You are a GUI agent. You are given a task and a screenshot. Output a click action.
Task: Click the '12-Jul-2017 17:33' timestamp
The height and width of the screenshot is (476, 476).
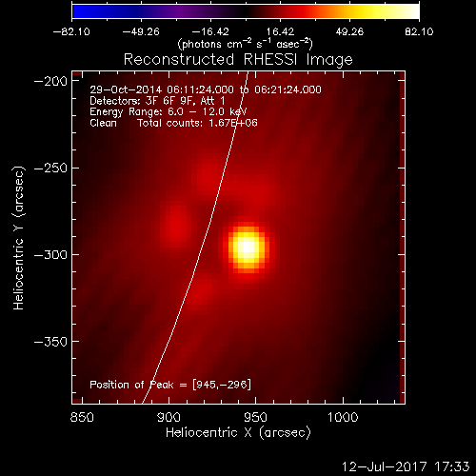point(406,466)
